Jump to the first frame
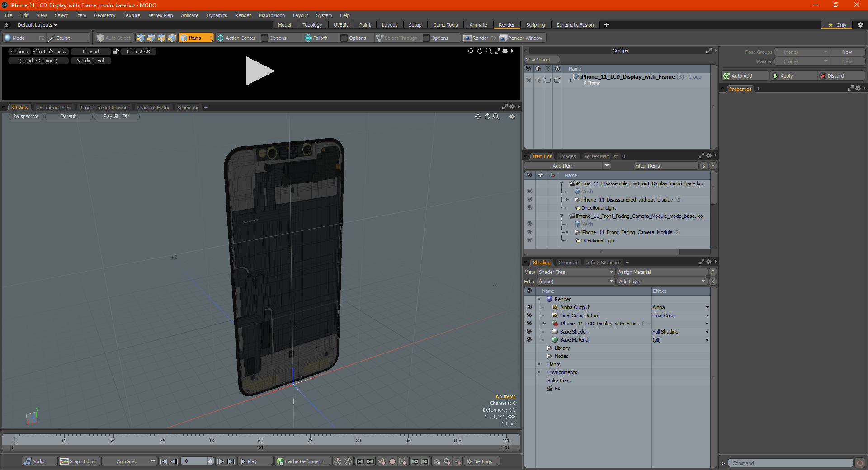The image size is (868, 470). tap(164, 461)
